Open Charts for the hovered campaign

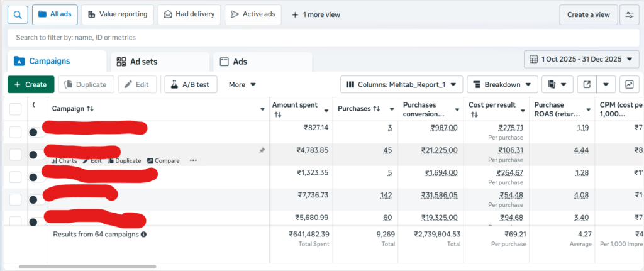64,160
